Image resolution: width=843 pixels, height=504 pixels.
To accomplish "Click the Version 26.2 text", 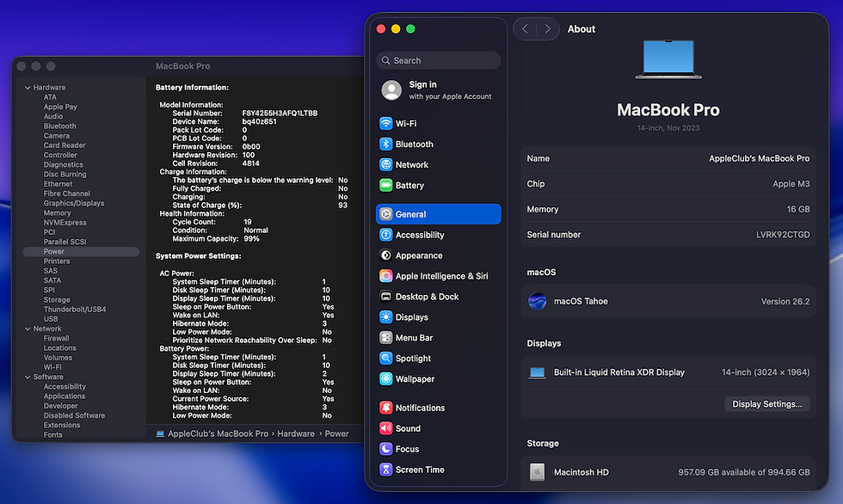I will (x=785, y=301).
